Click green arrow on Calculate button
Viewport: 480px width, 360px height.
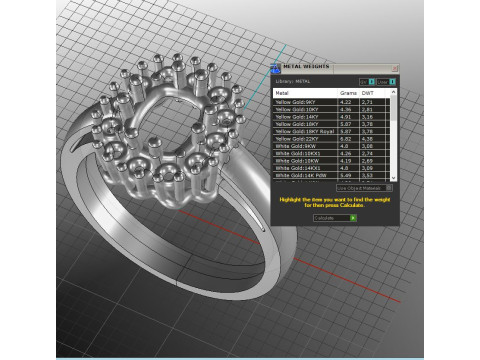pyautogui.click(x=353, y=218)
